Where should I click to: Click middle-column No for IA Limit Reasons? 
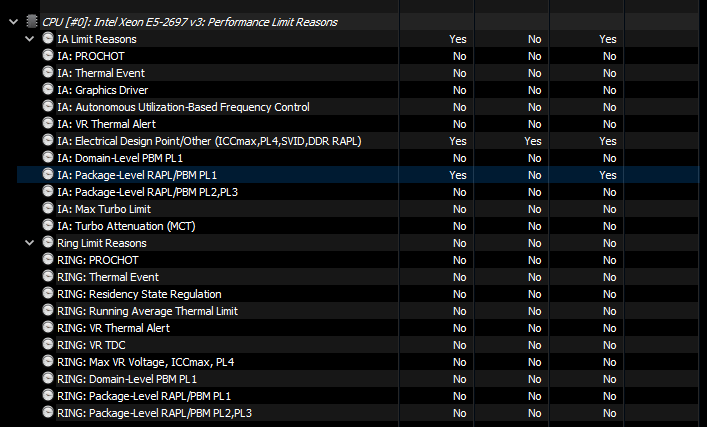click(x=535, y=39)
